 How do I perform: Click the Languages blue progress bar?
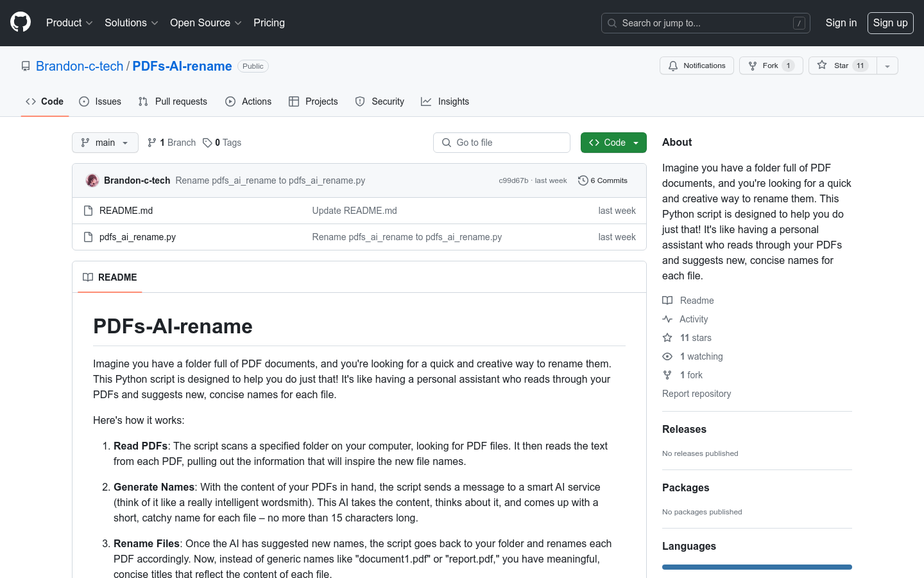pos(757,567)
